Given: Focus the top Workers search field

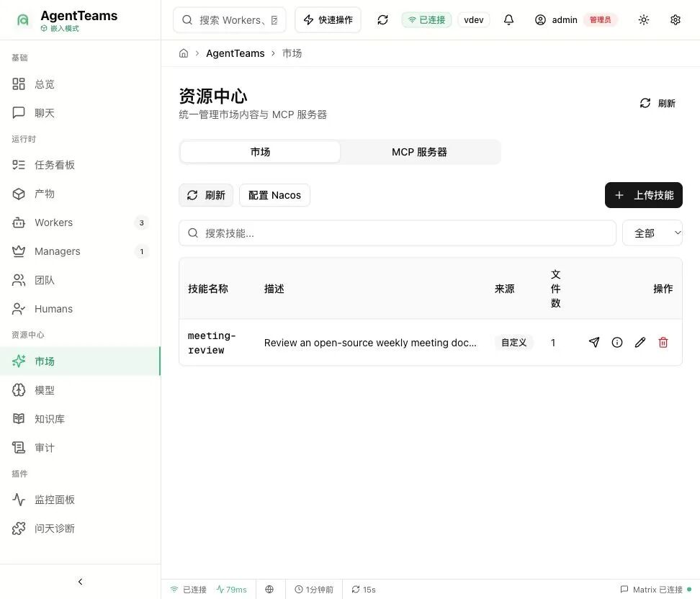Looking at the screenshot, I should click(x=230, y=20).
